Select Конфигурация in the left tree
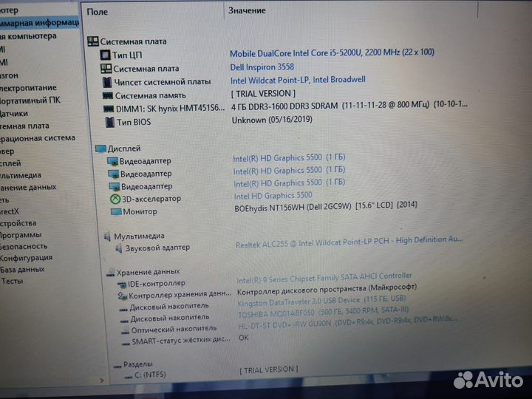Viewport: 532px width, 399px height. pos(26,258)
